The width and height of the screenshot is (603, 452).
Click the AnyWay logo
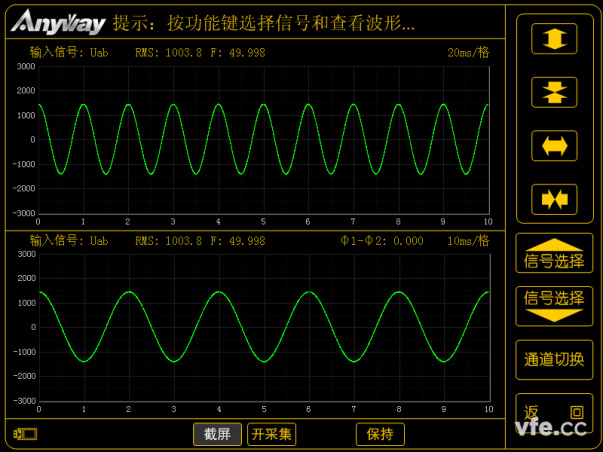[x=58, y=21]
